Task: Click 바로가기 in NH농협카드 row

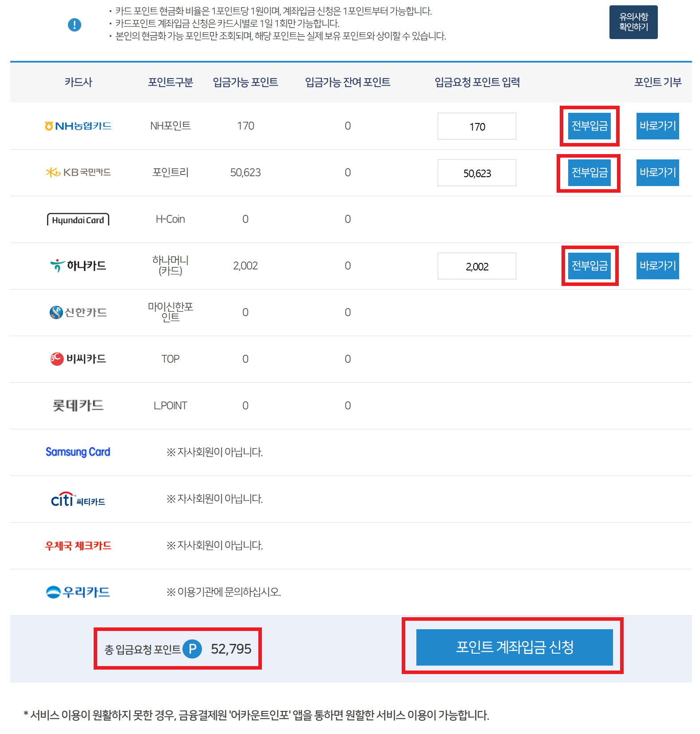Action: [x=658, y=126]
